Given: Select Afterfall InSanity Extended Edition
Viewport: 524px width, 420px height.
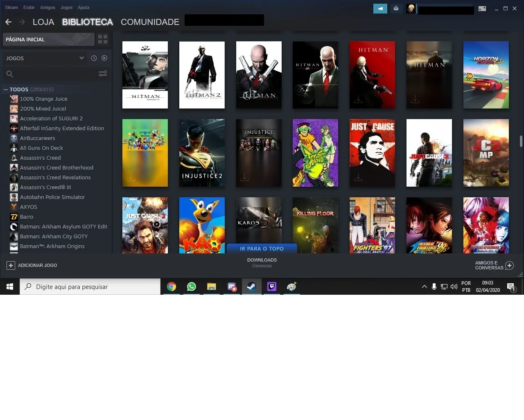Looking at the screenshot, I should point(57,128).
